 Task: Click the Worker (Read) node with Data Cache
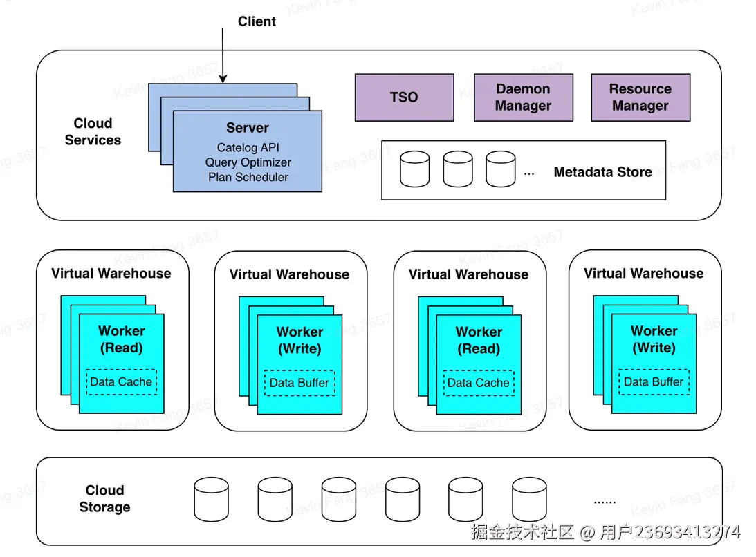121,339
